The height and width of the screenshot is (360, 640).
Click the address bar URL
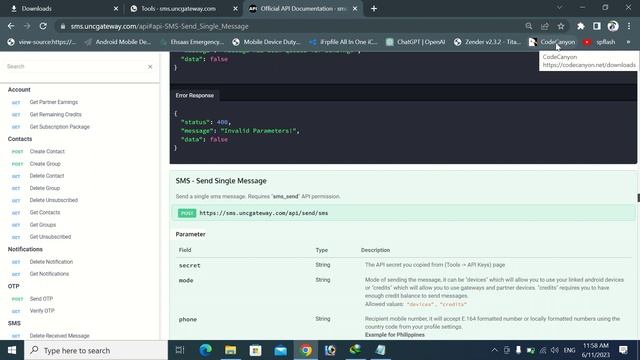160,27
